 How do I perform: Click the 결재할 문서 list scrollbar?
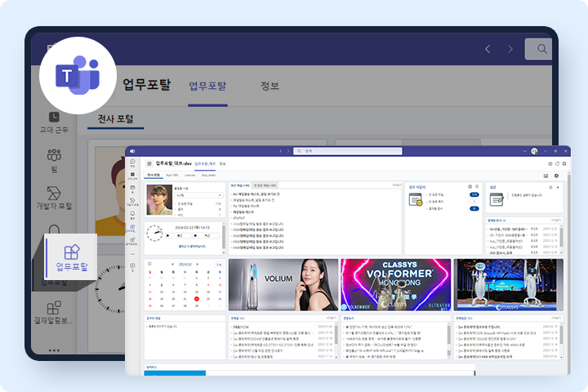click(562, 240)
